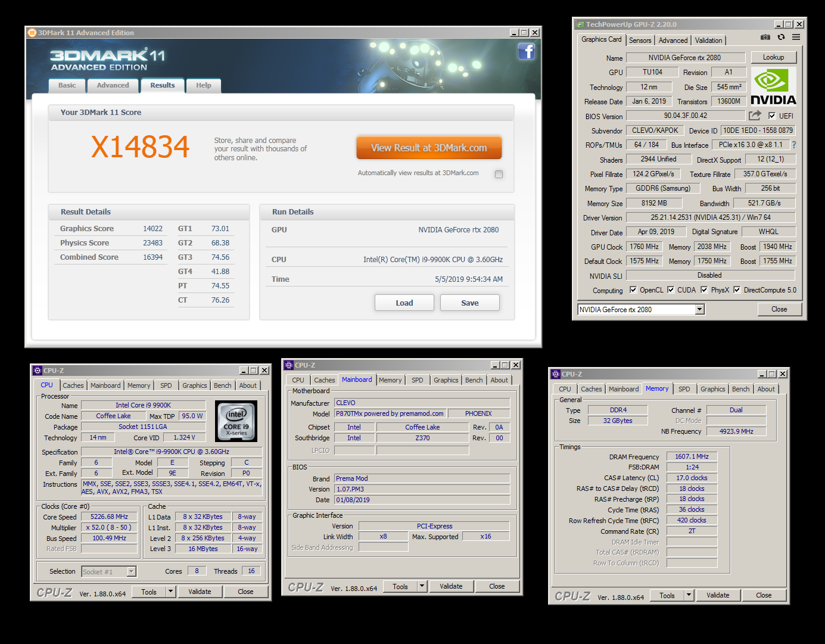Click the DRAM Frequency value field
Viewport: 825px width, 644px height.
pyautogui.click(x=692, y=456)
